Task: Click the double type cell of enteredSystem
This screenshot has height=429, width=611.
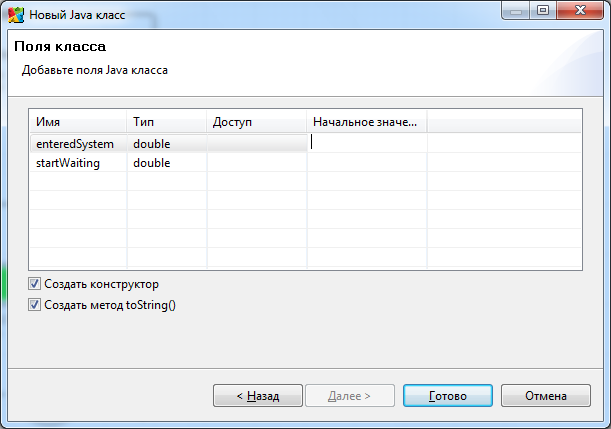Action: 167,143
